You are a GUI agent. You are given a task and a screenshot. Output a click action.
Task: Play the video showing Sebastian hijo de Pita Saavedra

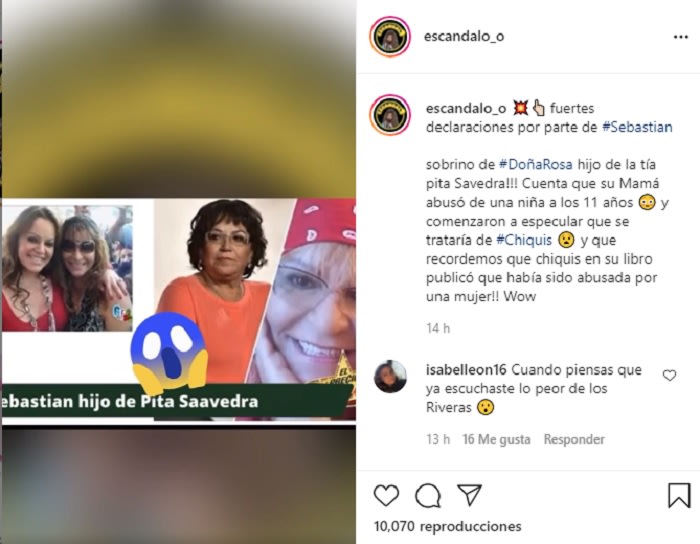pyautogui.click(x=179, y=271)
